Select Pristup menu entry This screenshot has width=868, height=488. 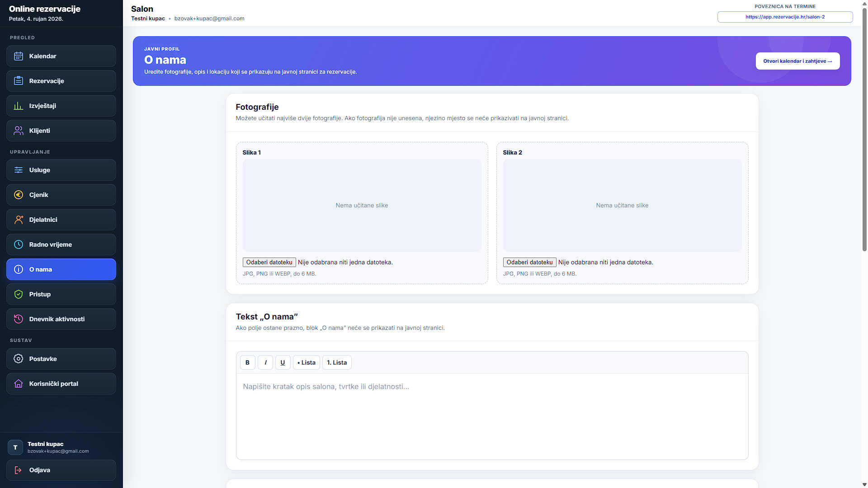pyautogui.click(x=61, y=294)
